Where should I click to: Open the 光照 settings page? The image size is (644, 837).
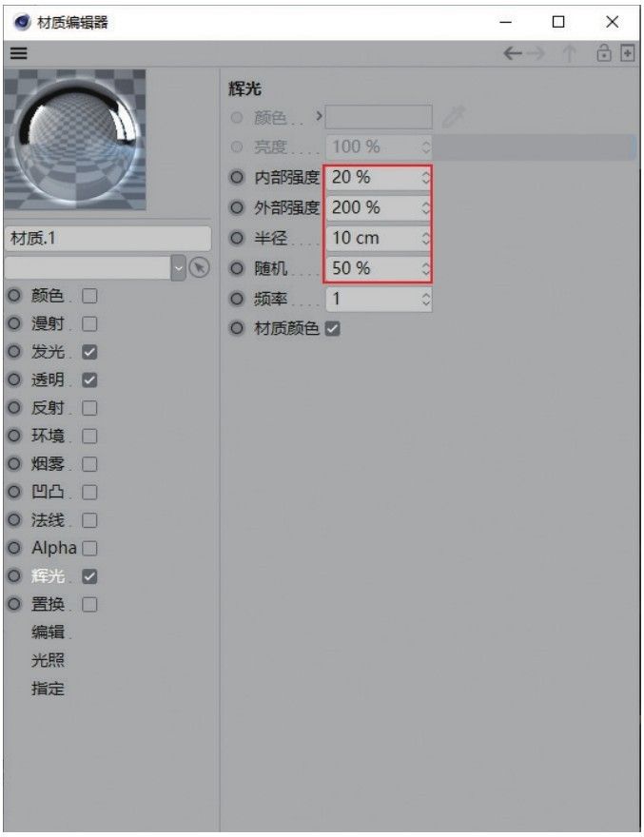[48, 660]
